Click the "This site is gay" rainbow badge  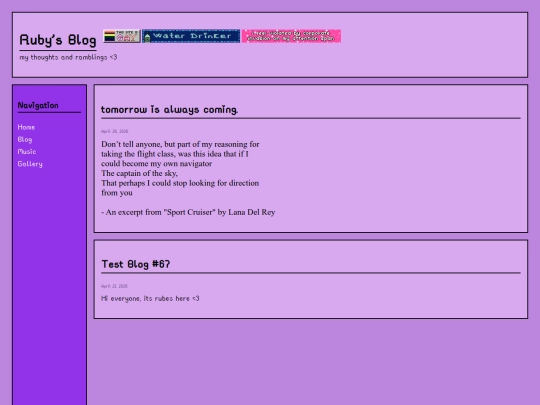click(122, 36)
